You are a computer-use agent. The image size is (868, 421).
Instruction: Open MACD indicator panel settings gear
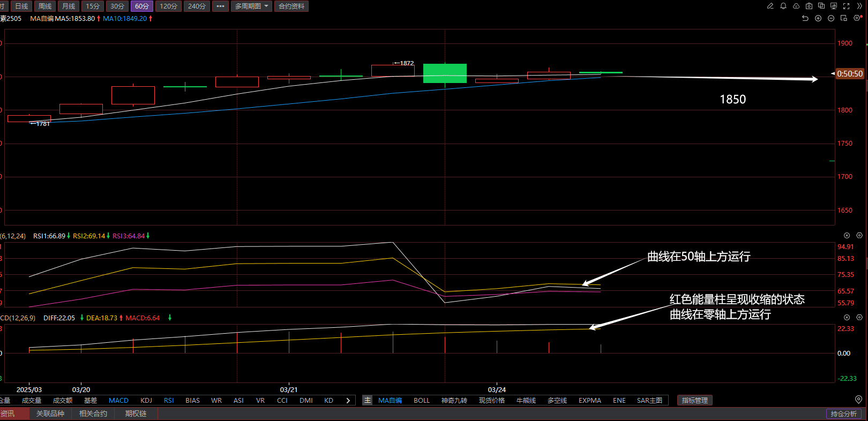(x=859, y=317)
